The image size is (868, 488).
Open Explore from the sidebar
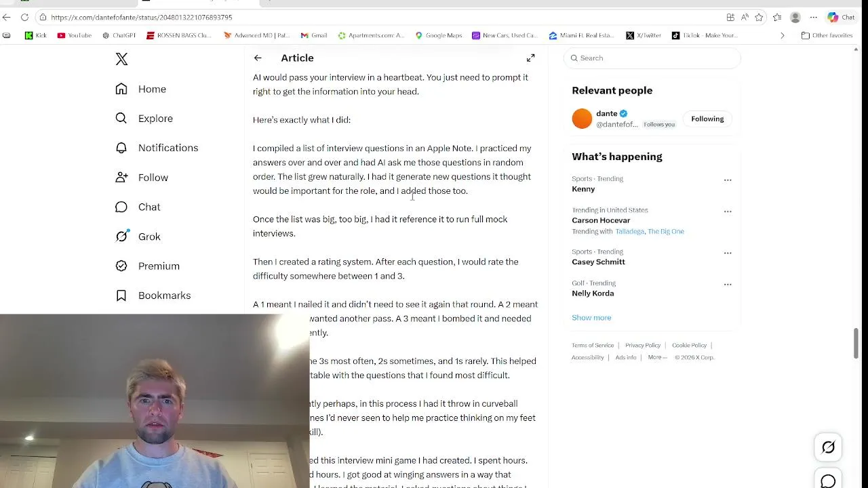(144, 119)
